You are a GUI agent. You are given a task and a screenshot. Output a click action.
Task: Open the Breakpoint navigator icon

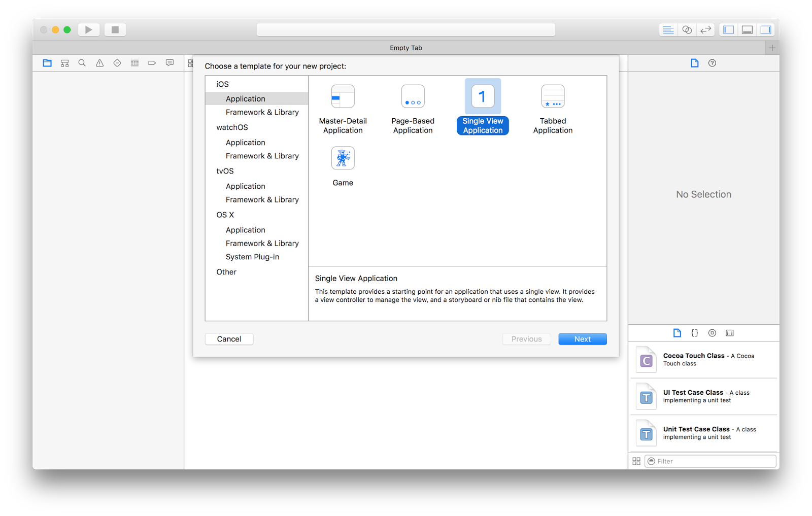(152, 63)
